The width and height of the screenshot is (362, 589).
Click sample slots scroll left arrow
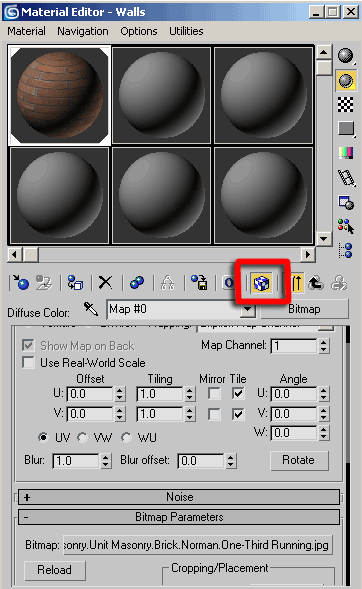point(15,254)
